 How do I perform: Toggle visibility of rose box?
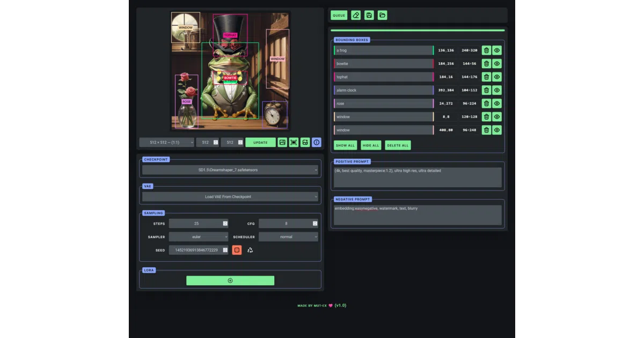[x=497, y=104]
